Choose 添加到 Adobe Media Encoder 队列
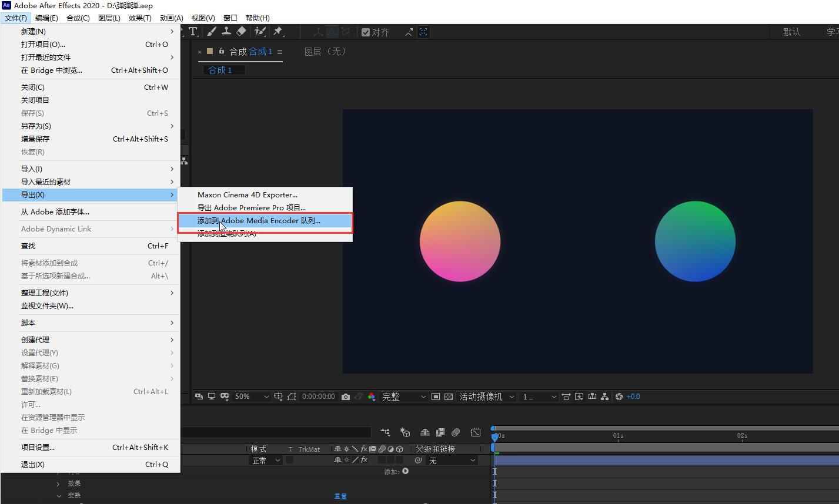Screen dimensions: 839x504 [265, 221]
